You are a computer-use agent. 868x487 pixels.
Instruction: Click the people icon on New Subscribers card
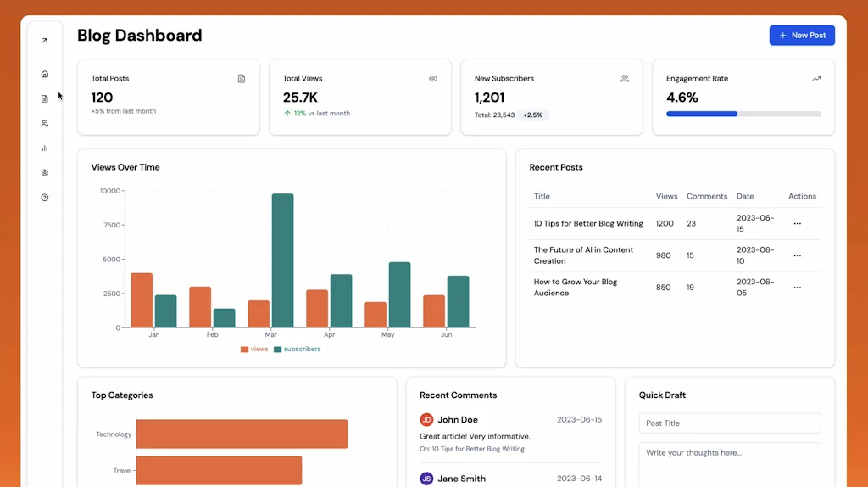click(625, 79)
